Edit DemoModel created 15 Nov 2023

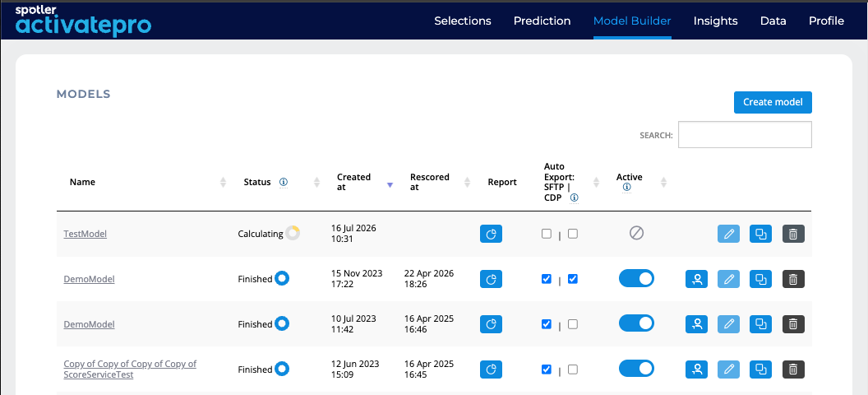coord(728,279)
